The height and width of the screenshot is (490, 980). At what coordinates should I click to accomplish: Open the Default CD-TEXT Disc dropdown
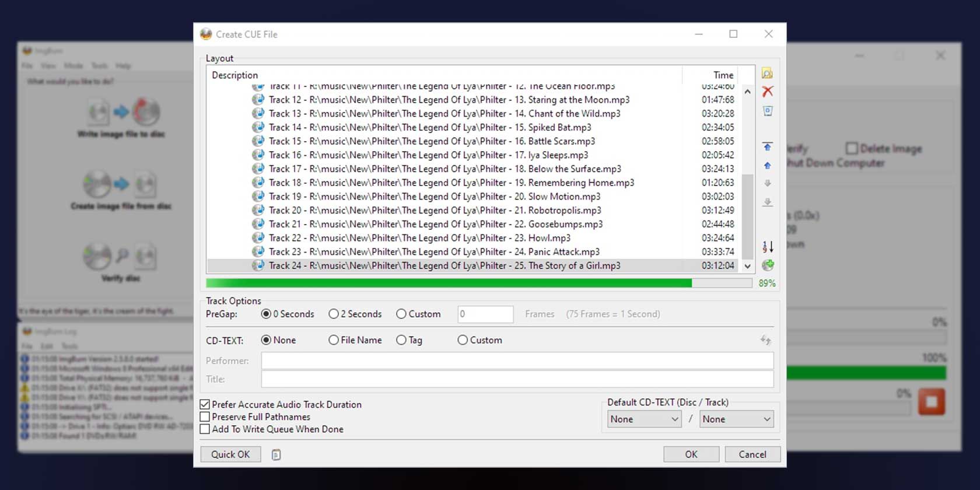645,419
